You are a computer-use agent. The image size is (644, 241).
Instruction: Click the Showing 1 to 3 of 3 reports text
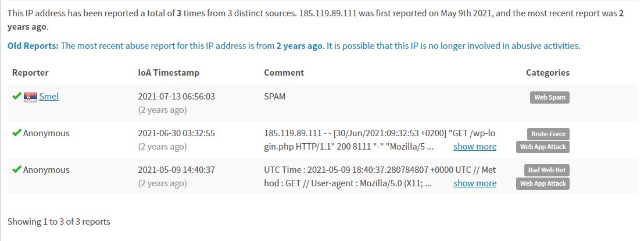59,222
